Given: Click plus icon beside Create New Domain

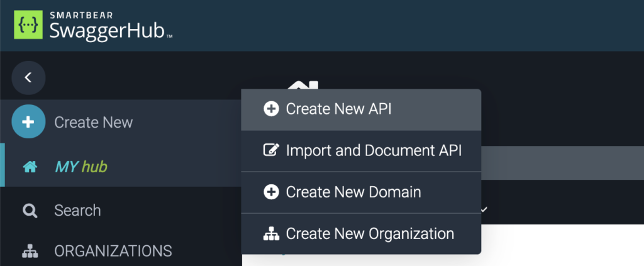Looking at the screenshot, I should point(271,192).
